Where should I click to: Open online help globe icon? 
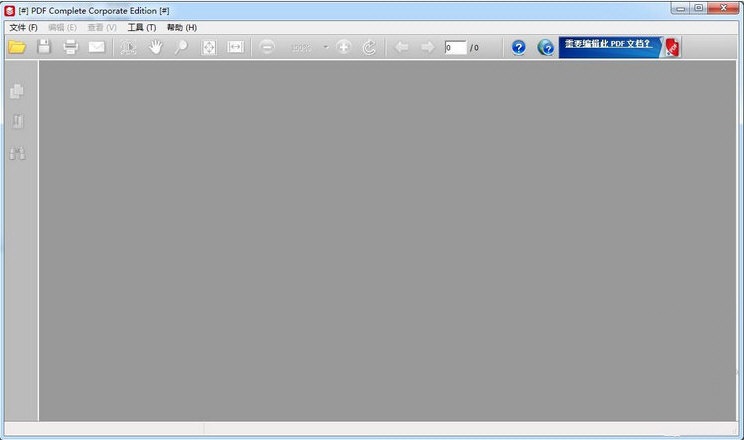(x=546, y=47)
